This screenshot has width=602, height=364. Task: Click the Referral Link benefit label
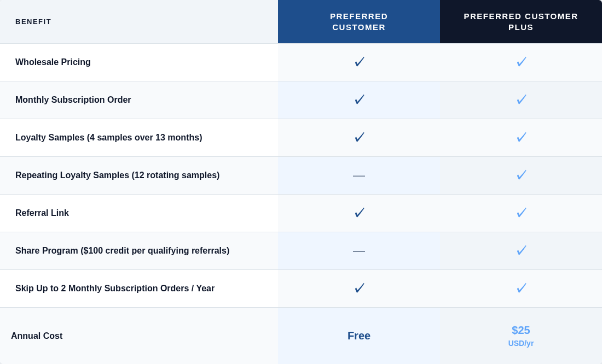point(42,213)
